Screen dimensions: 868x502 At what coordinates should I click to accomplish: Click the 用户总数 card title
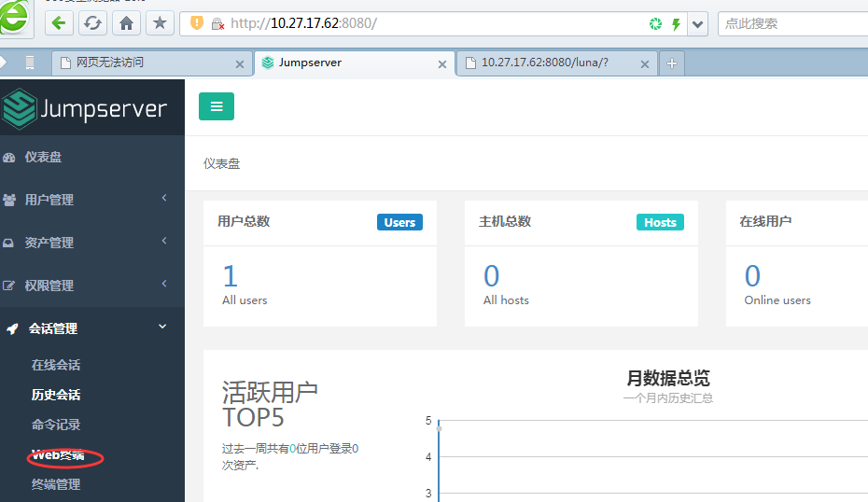pyautogui.click(x=244, y=221)
